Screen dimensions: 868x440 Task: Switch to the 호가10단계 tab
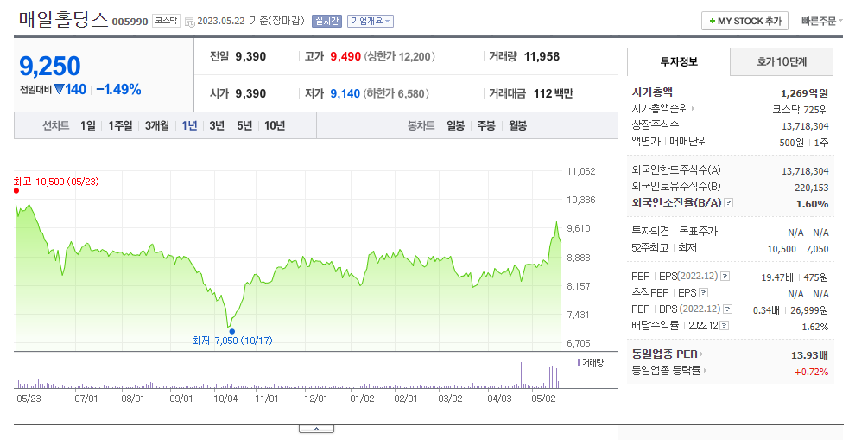pos(782,61)
